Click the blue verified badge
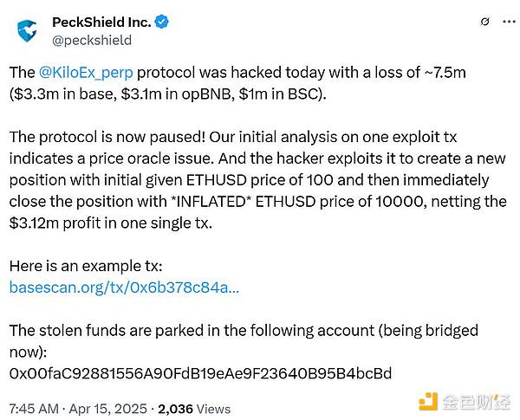Screen dimensions: 520x420 pyautogui.click(x=161, y=22)
